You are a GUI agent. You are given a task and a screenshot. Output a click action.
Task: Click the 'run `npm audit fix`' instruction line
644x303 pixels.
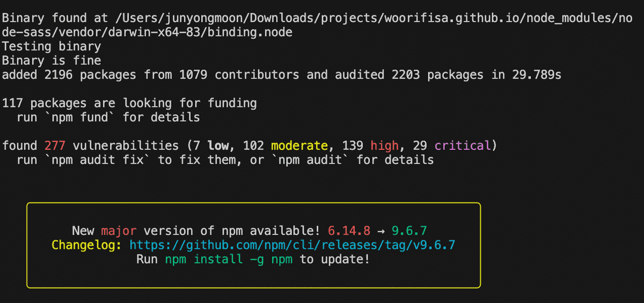pos(225,160)
